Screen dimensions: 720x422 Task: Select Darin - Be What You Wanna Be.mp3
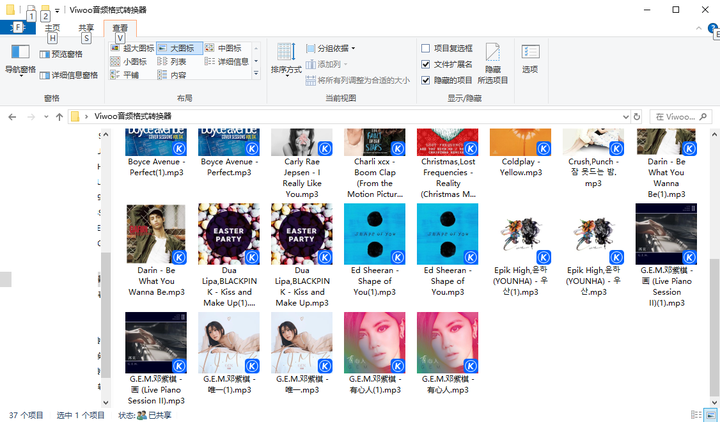tap(156, 250)
